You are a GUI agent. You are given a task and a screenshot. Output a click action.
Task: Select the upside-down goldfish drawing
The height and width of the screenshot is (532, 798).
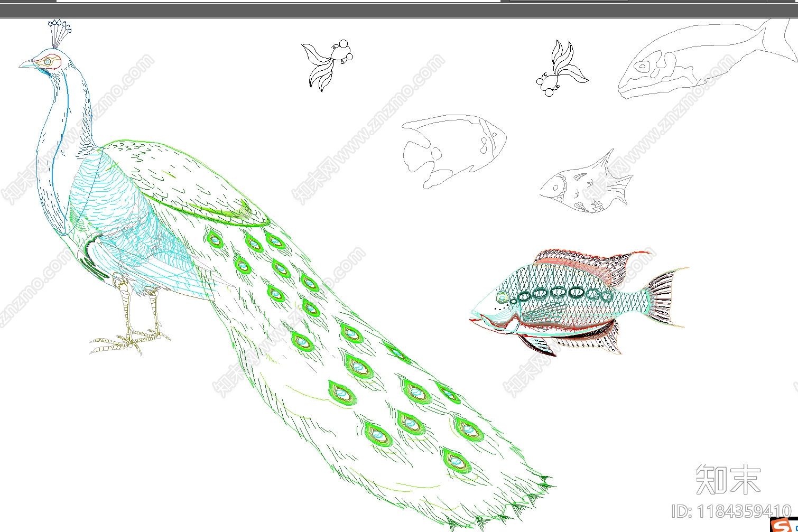pos(561,70)
